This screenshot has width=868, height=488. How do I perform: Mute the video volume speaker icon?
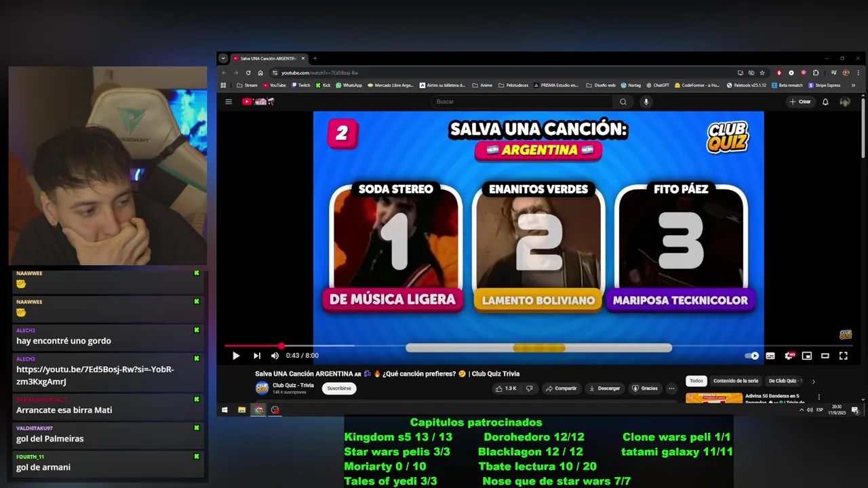pyautogui.click(x=275, y=356)
